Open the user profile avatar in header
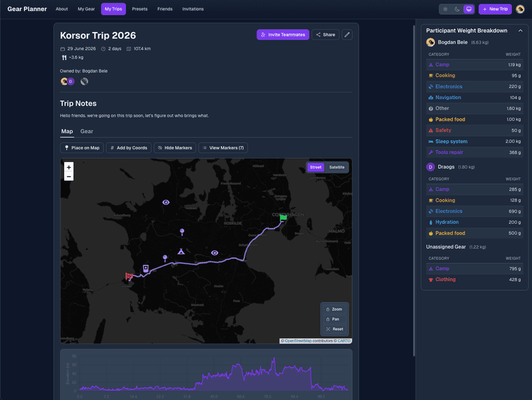This screenshot has height=400, width=532. coord(520,9)
